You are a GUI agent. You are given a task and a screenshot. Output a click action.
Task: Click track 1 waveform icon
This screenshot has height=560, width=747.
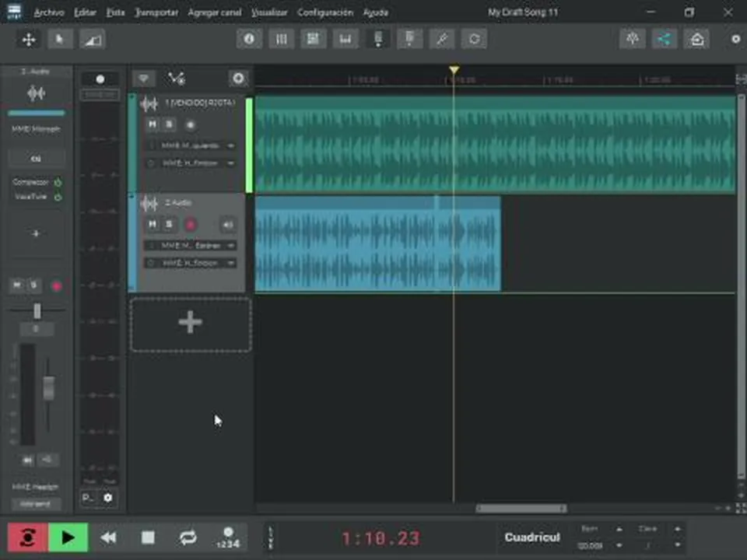click(149, 103)
